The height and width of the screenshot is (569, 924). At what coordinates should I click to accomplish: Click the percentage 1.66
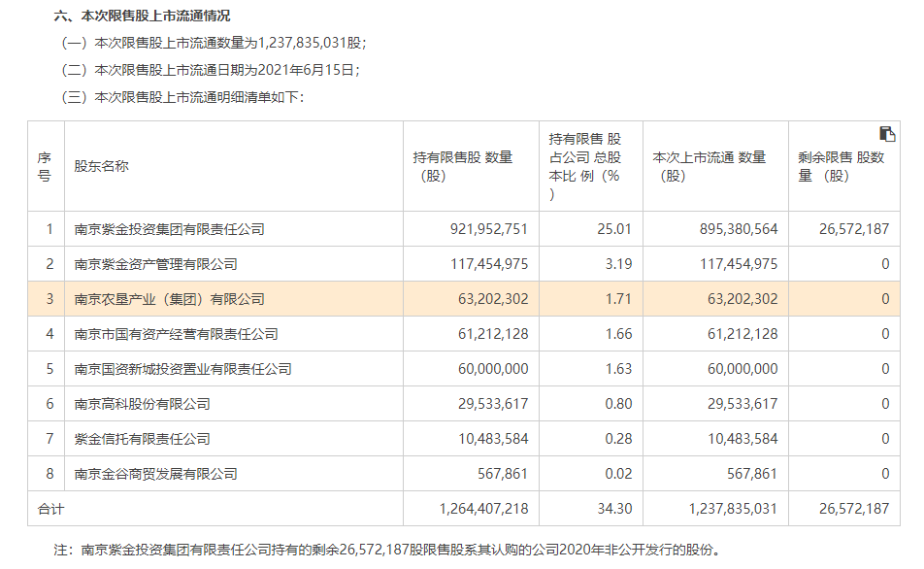coord(618,334)
